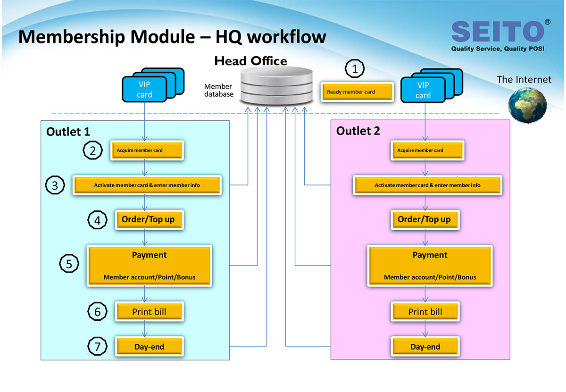The height and width of the screenshot is (392, 566).
Task: Click the Head Office database cylinder icon
Action: click(276, 86)
